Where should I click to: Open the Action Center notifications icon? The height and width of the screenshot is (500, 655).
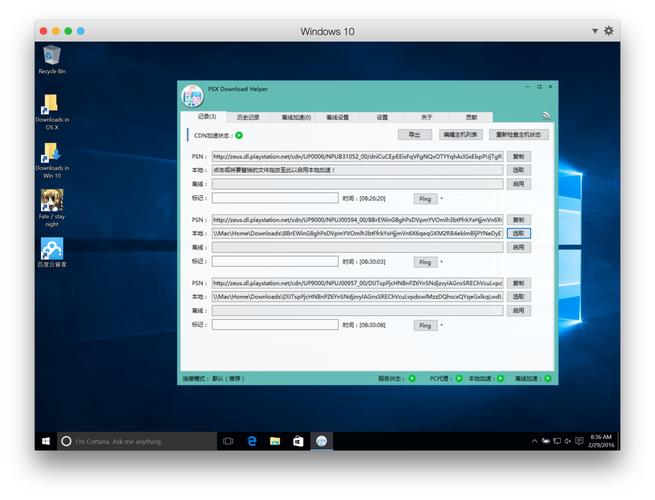(579, 441)
